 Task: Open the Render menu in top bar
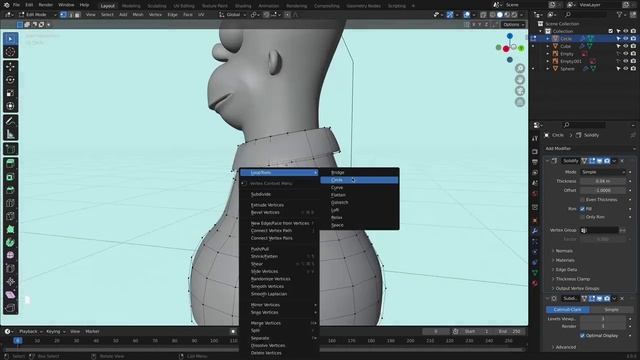pos(45,5)
